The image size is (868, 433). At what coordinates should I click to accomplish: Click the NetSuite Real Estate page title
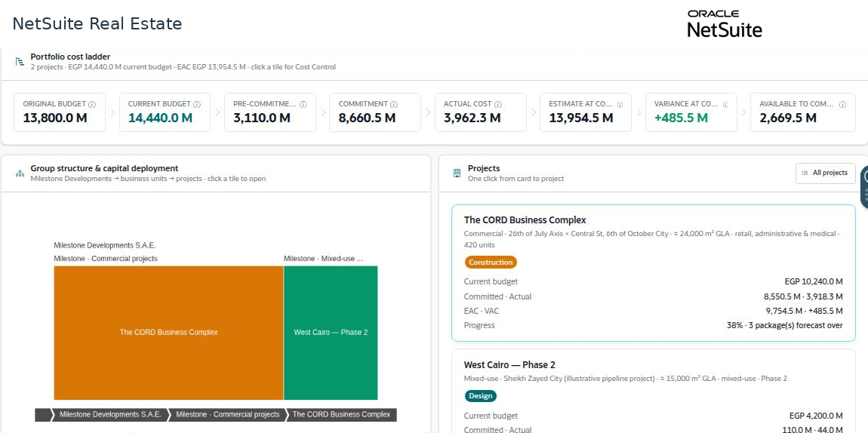click(97, 24)
